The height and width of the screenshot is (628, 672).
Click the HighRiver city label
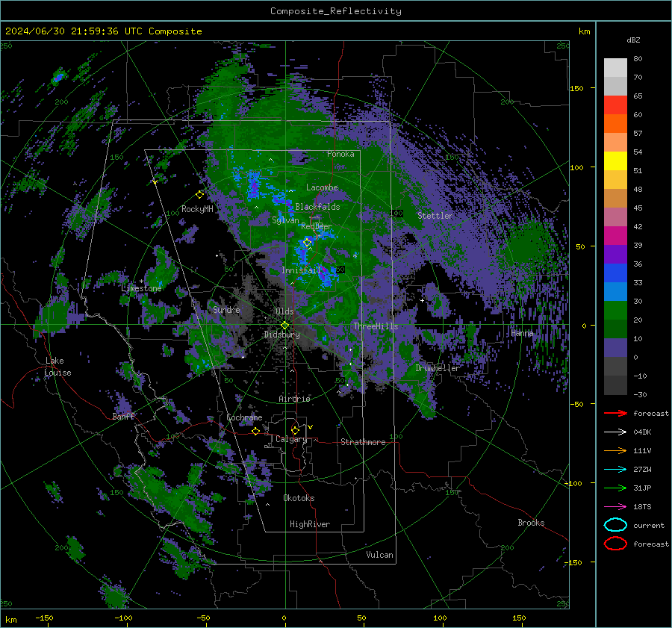(x=310, y=524)
